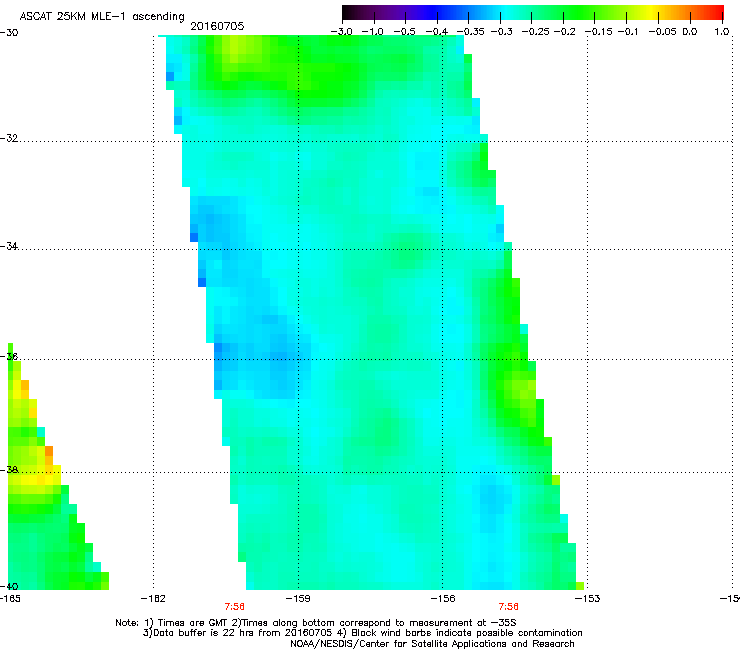This screenshot has width=740, height=650.
Task: Click the note line about 'Data buffer is 22 hrs'
Action: pos(362,633)
